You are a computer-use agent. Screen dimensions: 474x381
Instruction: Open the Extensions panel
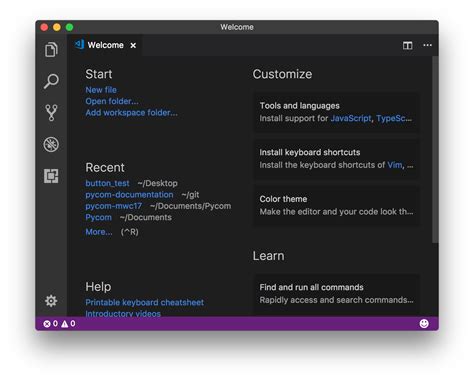(x=51, y=176)
